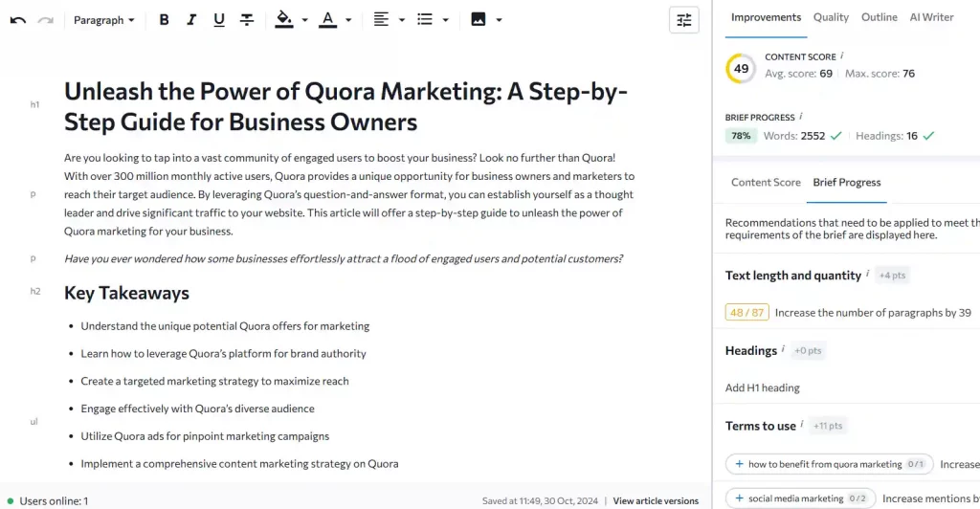
Task: Open the Paragraph style dropdown
Action: click(103, 20)
